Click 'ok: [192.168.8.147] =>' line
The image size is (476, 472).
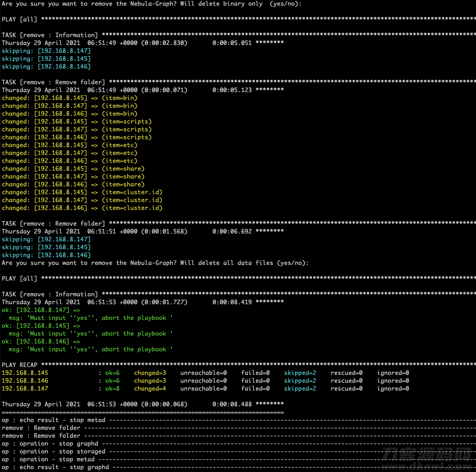[x=41, y=310]
